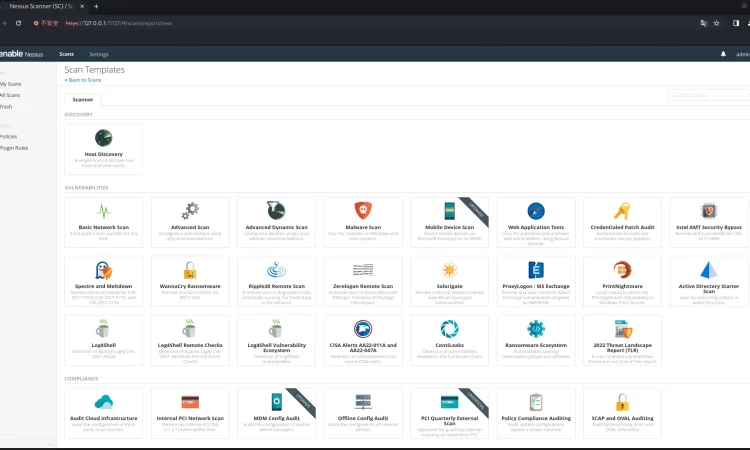This screenshot has height=450, width=750.
Task: Open CISA Alerts AA22-011A eagle icon
Action: pyautogui.click(x=363, y=329)
